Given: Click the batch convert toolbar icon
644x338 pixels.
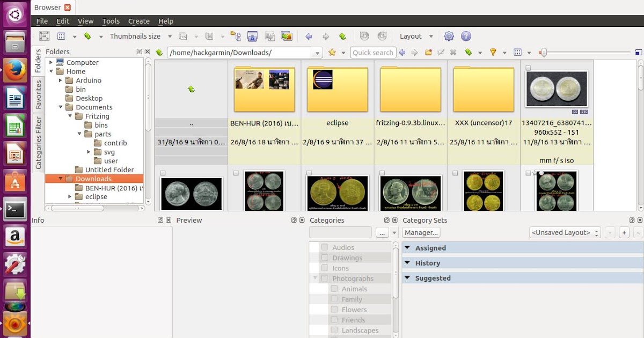Looking at the screenshot, I should tap(270, 36).
